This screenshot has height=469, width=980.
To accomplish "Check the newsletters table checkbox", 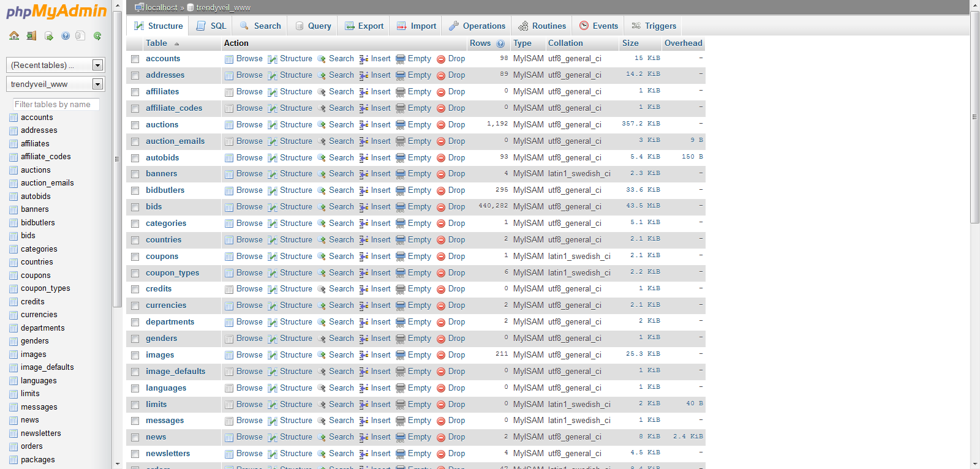I will (x=135, y=454).
